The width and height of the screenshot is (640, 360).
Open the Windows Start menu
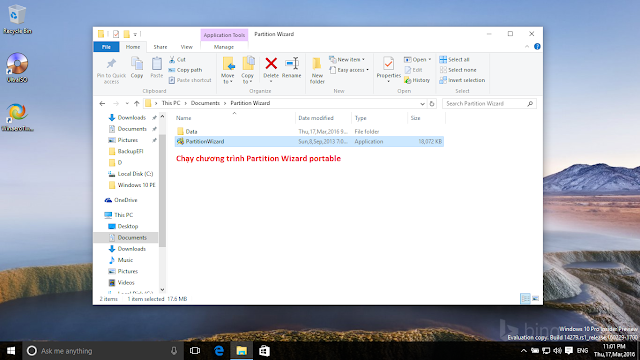[x=11, y=351]
